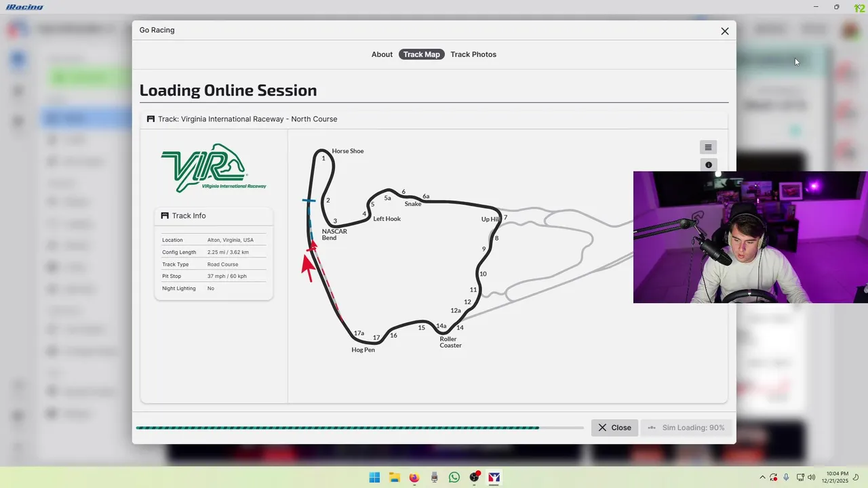Image resolution: width=868 pixels, height=488 pixels.
Task: Click the track map info icon
Action: pos(708,165)
